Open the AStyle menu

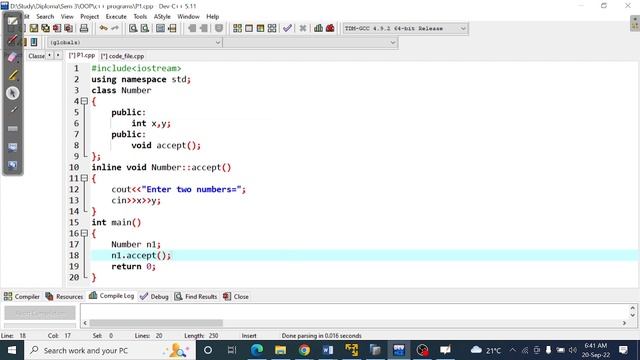point(162,16)
